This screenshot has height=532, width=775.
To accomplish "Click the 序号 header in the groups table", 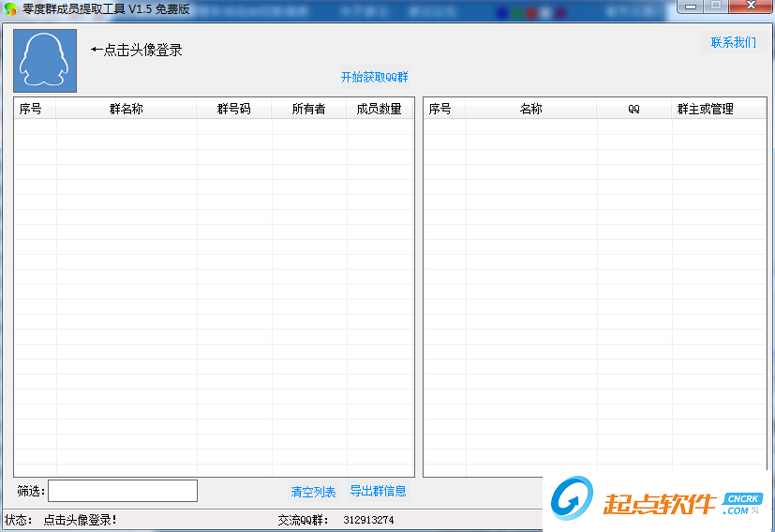I will (35, 109).
